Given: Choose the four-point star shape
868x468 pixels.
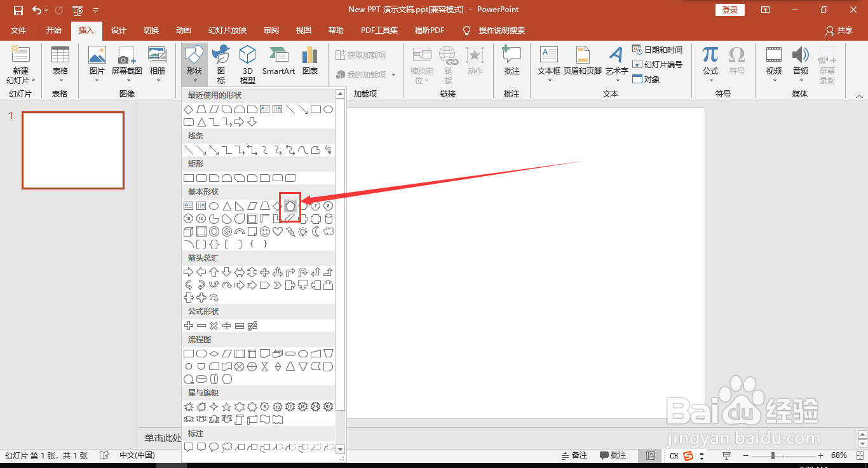Looking at the screenshot, I should [x=214, y=406].
